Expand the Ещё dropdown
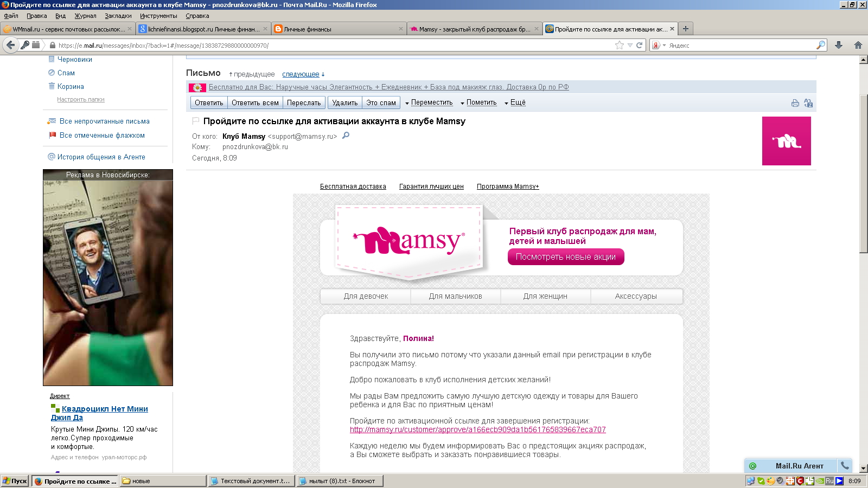Image resolution: width=868 pixels, height=488 pixels. (x=515, y=102)
